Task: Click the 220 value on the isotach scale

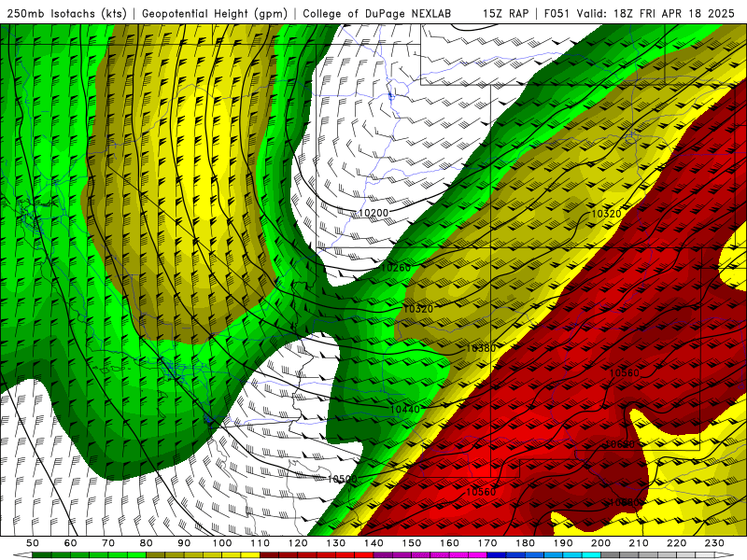Action: (677, 543)
